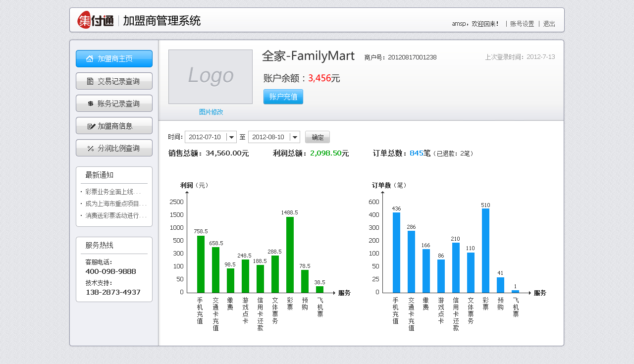Click the green profit bar labeled 188.5
Viewport: 634px width, 364px height.
(260, 279)
